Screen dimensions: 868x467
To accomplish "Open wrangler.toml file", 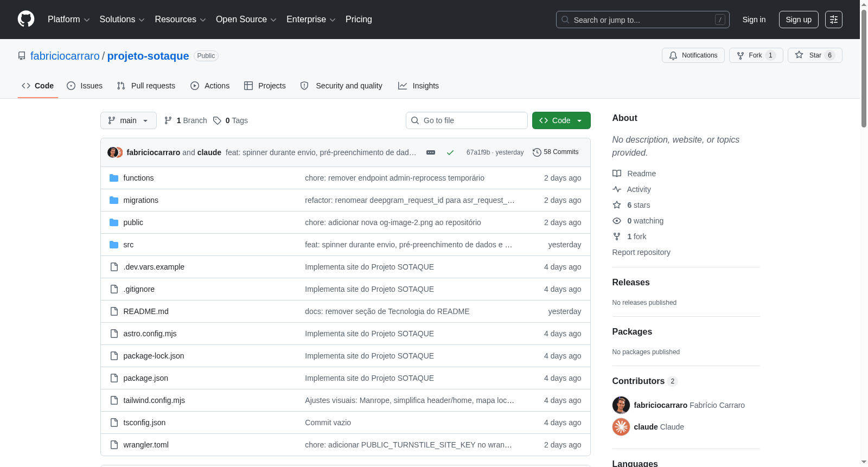I will coord(146,445).
